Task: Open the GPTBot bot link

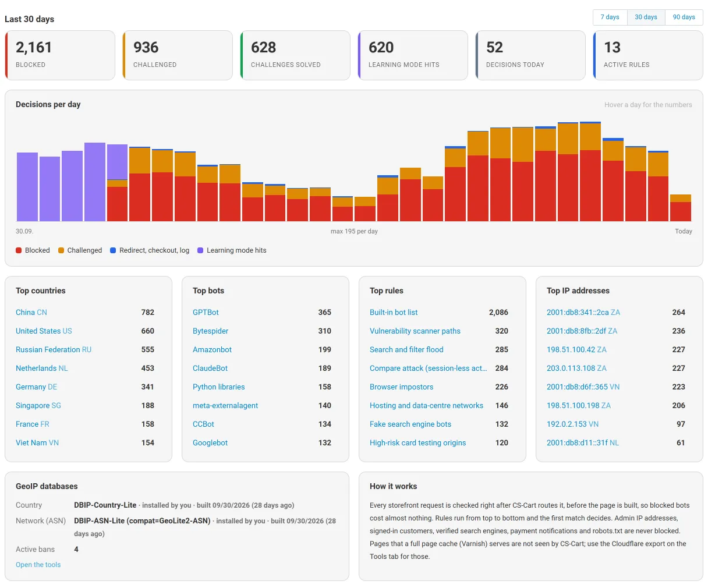Action: (x=206, y=313)
